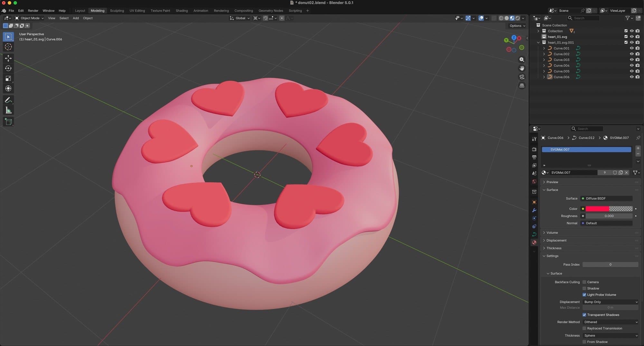The image size is (644, 346).
Task: Click the zoom magnifier viewport gizmo
Action: pyautogui.click(x=522, y=60)
